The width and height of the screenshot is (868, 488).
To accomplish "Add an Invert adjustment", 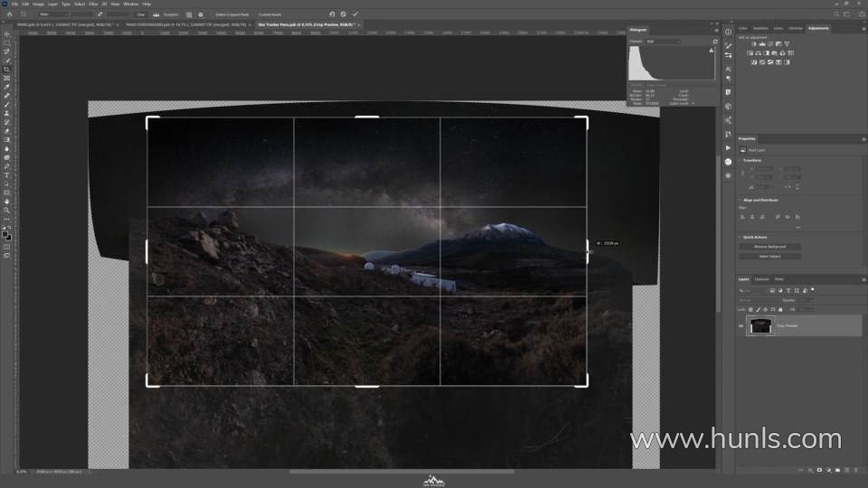I will [x=754, y=62].
